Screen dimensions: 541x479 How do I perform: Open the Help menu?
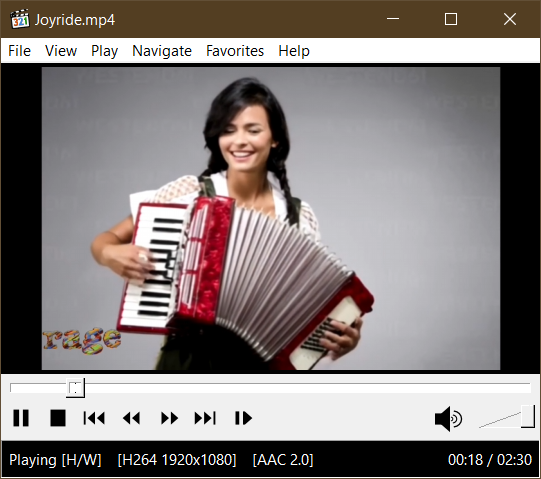click(x=294, y=51)
